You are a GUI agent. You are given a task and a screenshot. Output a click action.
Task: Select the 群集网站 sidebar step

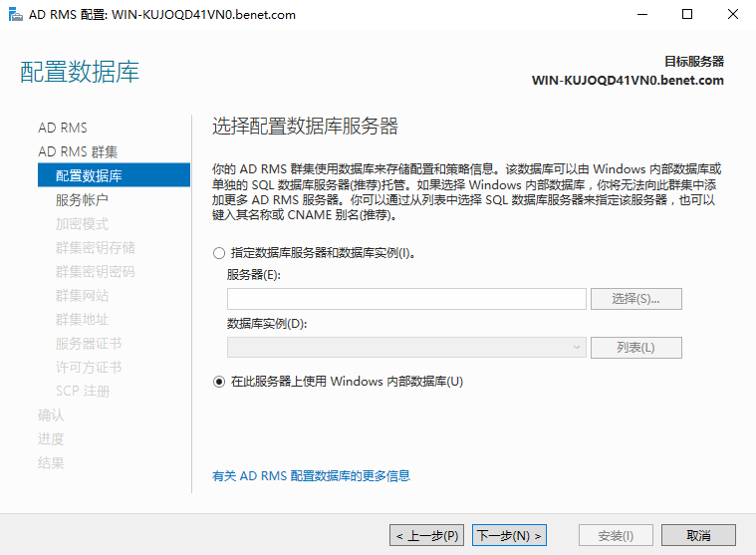click(x=82, y=296)
